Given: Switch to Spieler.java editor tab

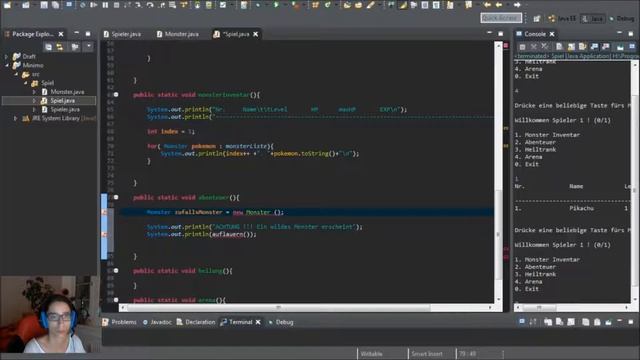Looking at the screenshot, I should pyautogui.click(x=122, y=34).
